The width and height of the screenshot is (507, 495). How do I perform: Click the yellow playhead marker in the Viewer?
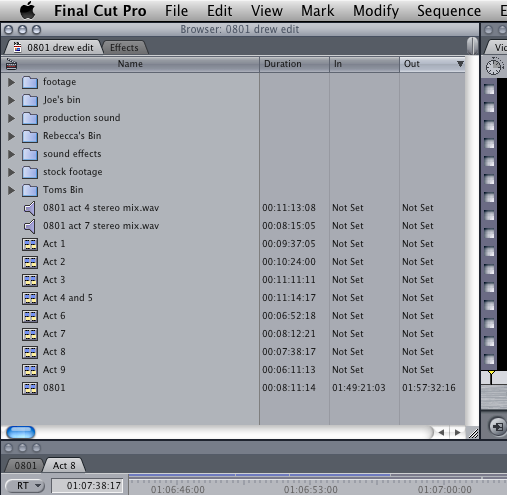pyautogui.click(x=491, y=373)
